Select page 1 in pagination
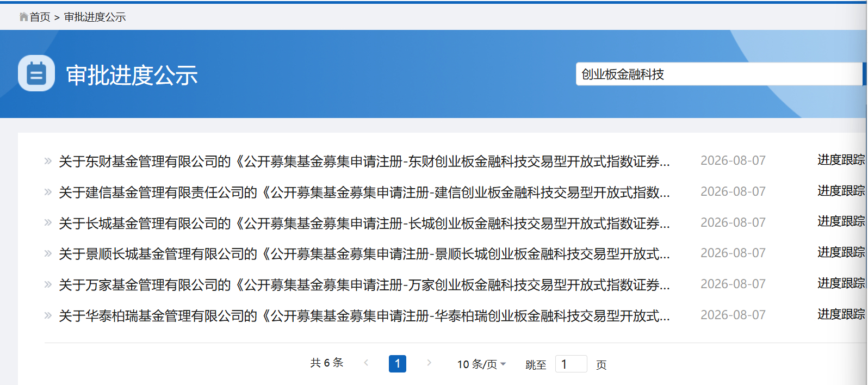 [398, 364]
